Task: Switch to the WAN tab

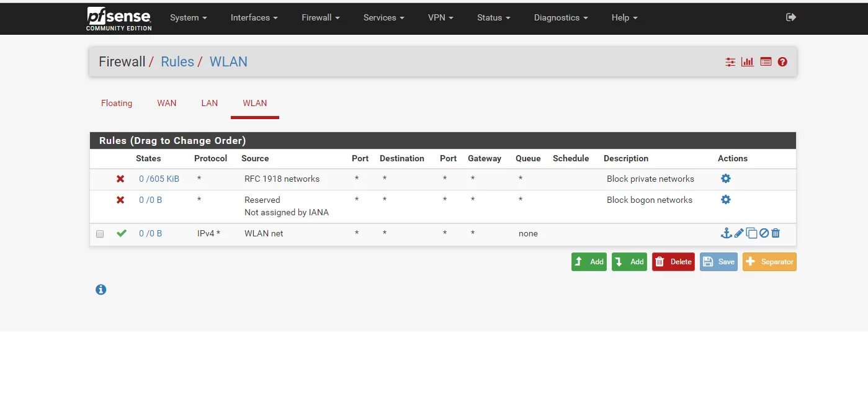Action: pyautogui.click(x=167, y=103)
